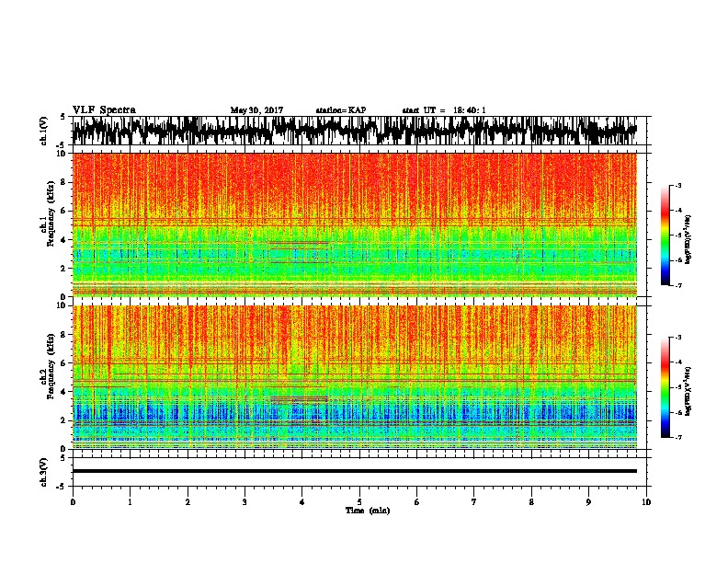The image size is (728, 563).
Task: Click inside the ch.2 spectrogram panel
Action: [x=354, y=377]
